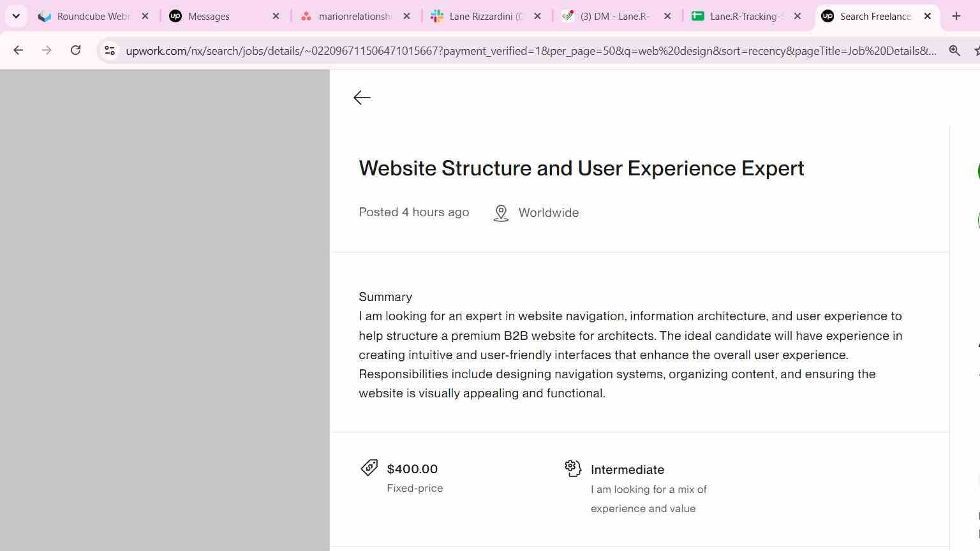The height and width of the screenshot is (551, 980).
Task: Switch to the Messages tab
Action: [x=216, y=16]
